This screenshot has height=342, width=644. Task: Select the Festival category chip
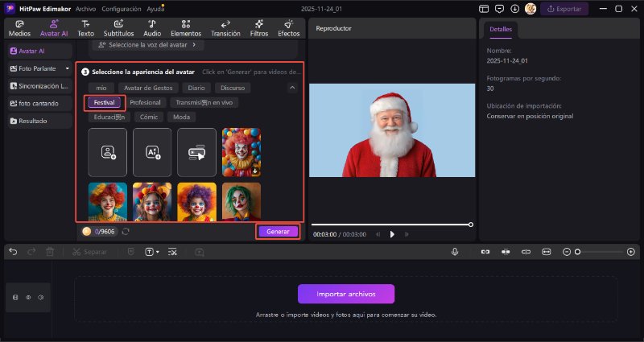click(x=105, y=103)
